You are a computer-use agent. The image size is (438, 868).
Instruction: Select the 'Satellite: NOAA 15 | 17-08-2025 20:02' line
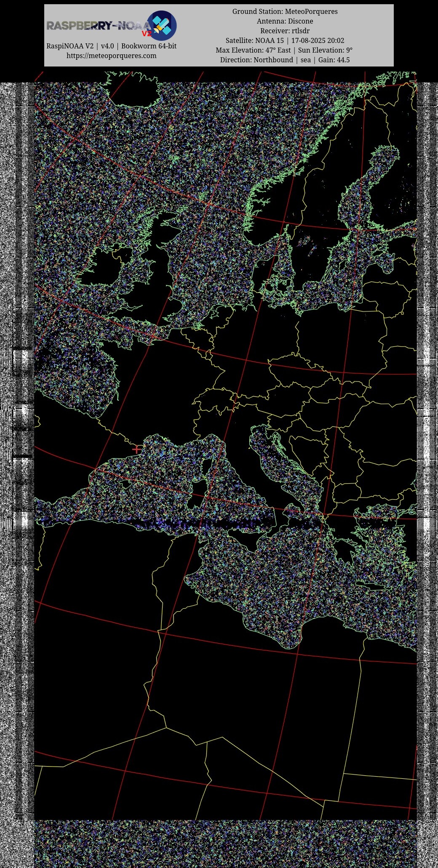click(285, 40)
